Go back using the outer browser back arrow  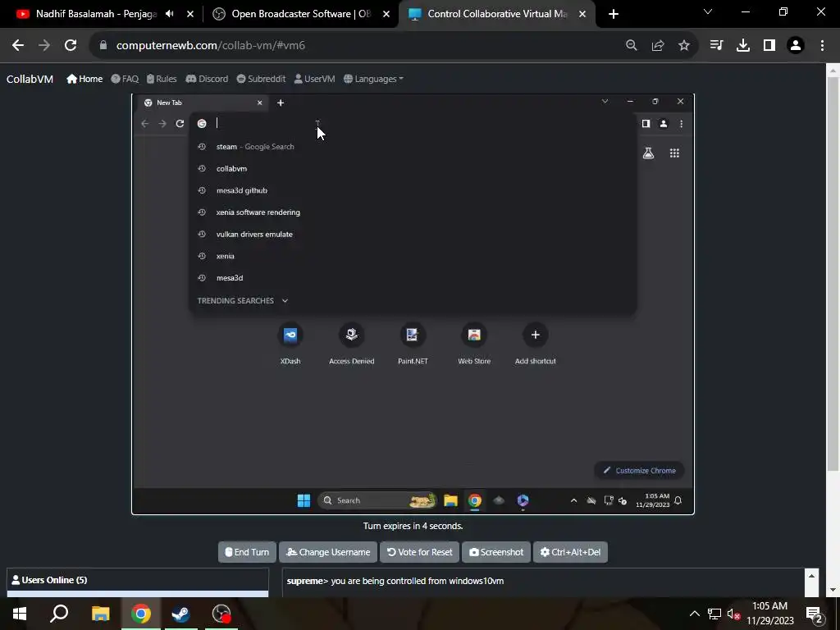[x=18, y=46]
